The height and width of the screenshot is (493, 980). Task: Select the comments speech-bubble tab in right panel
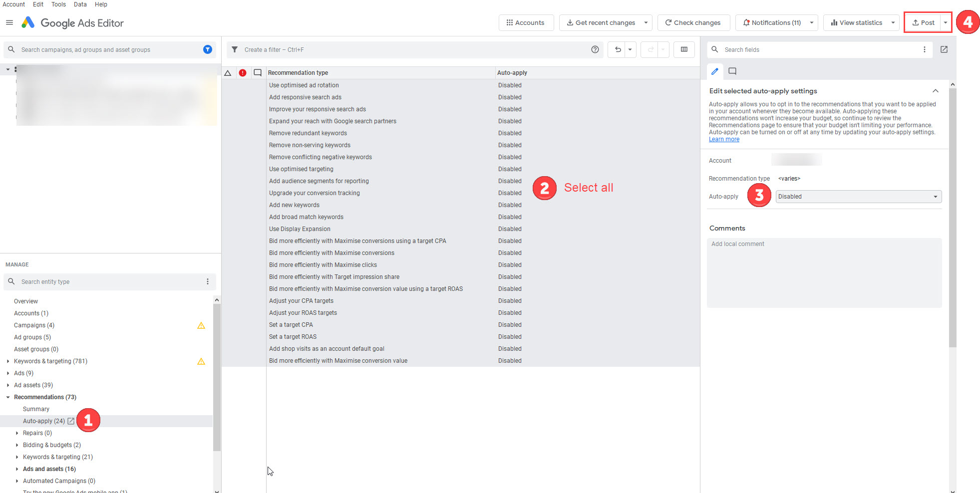(x=732, y=71)
